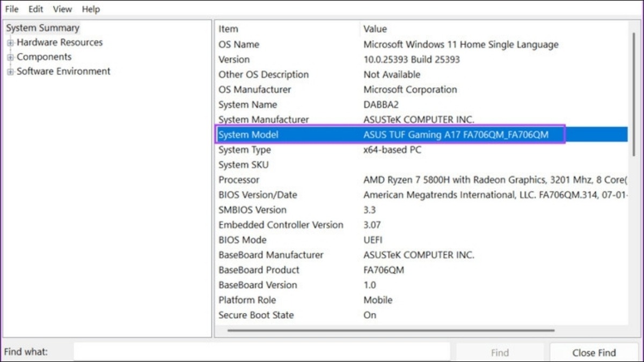Select the OS Name item
The width and height of the screenshot is (644, 362).
point(239,45)
